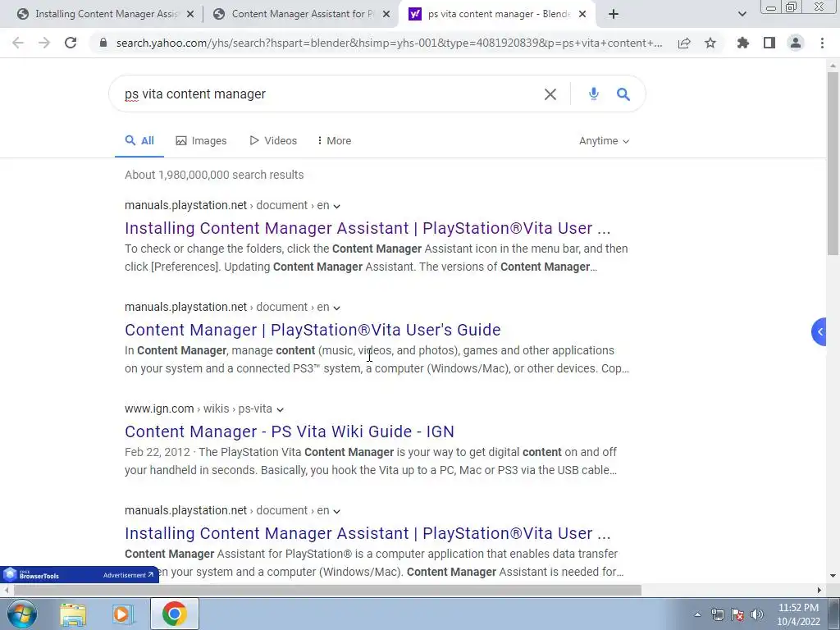The height and width of the screenshot is (630, 840).
Task: Open network status tray icon
Action: (x=717, y=614)
